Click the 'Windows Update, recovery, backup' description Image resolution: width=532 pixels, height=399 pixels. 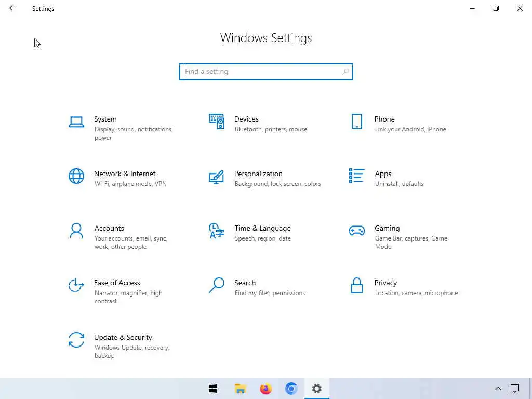click(x=131, y=352)
